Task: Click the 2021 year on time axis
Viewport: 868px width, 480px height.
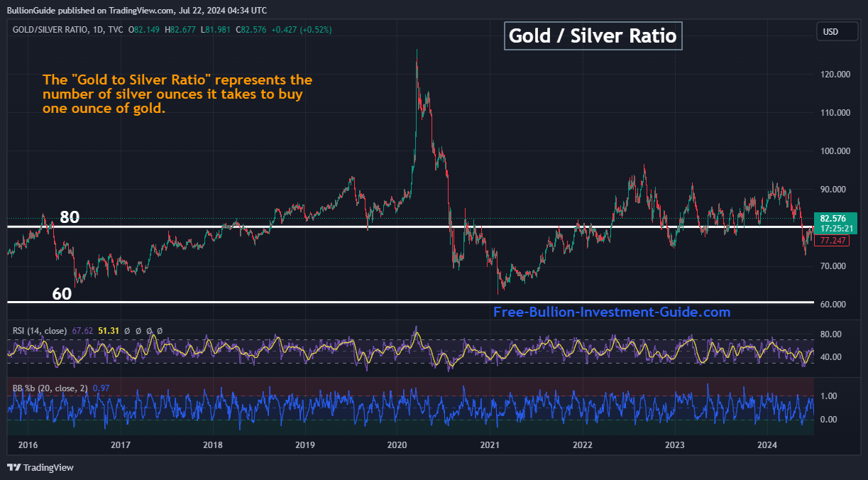Action: [x=490, y=445]
